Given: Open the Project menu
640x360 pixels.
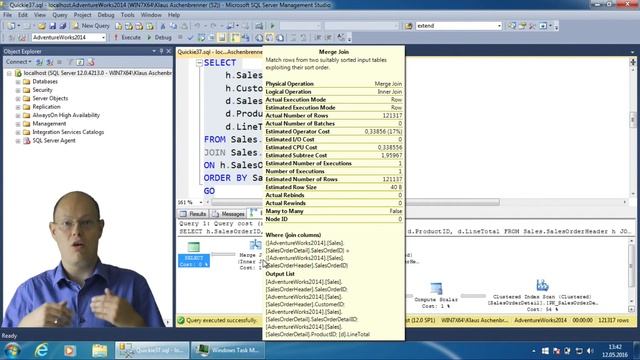Looking at the screenshot, I should [82, 15].
